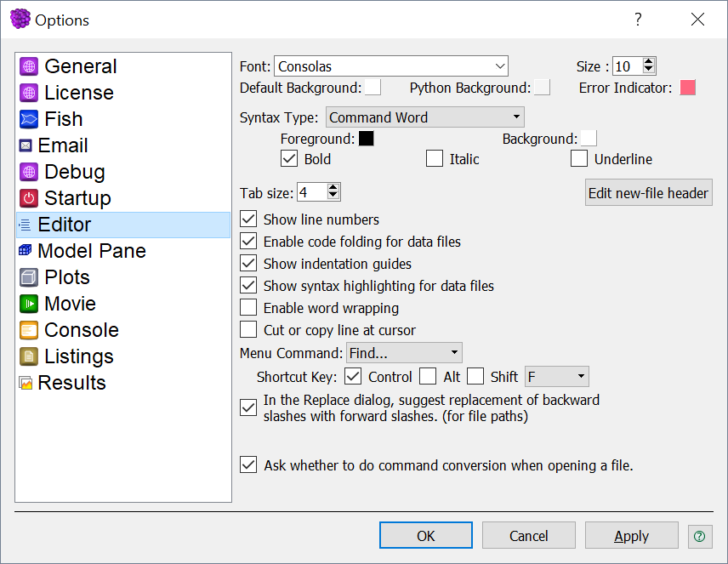The image size is (728, 564).
Task: Open the shortcut key letter F dropdown
Action: (x=557, y=376)
